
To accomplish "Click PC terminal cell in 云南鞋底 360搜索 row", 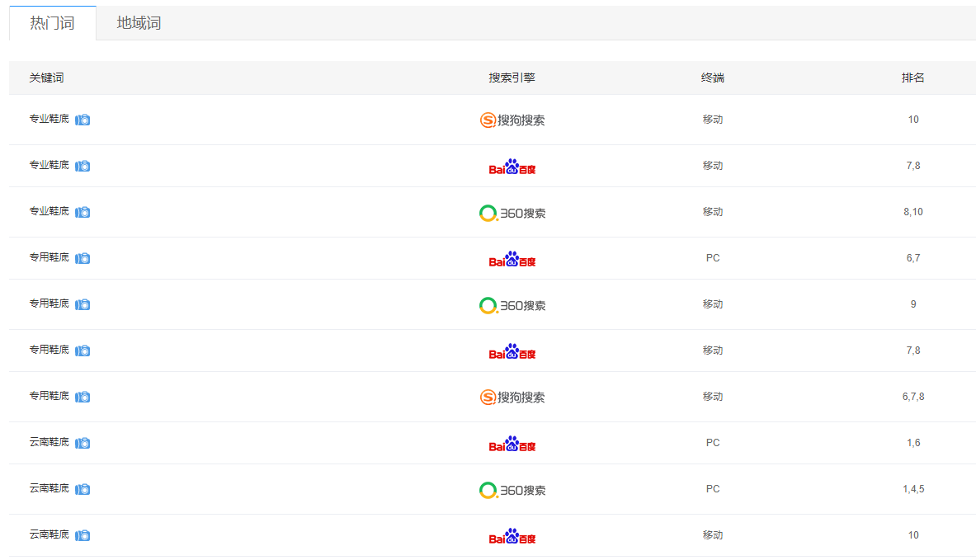I will pos(713,489).
